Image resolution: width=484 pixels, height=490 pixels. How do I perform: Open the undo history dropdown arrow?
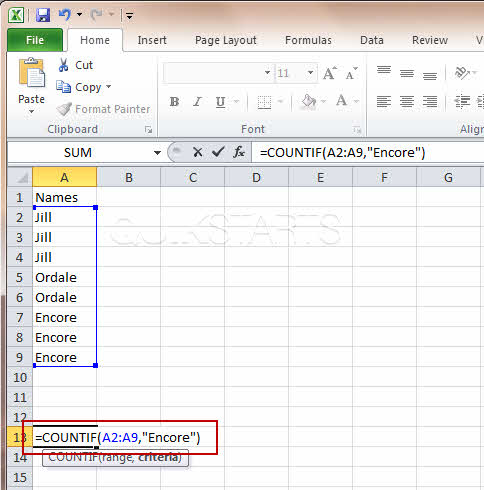point(79,14)
